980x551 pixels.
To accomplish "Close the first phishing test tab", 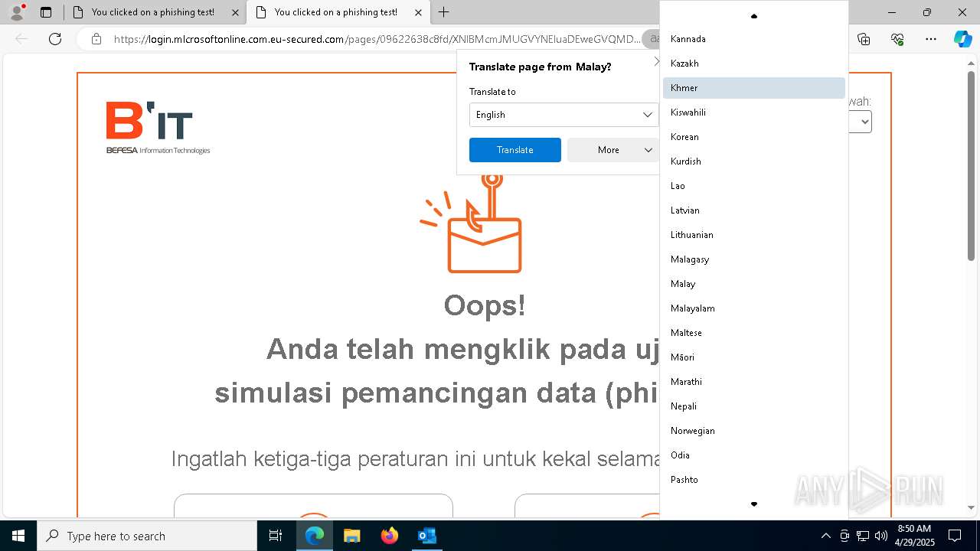I will (x=235, y=12).
